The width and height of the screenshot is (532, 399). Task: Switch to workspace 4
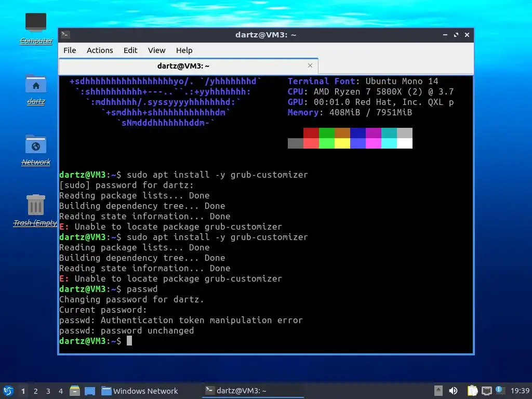(61, 391)
